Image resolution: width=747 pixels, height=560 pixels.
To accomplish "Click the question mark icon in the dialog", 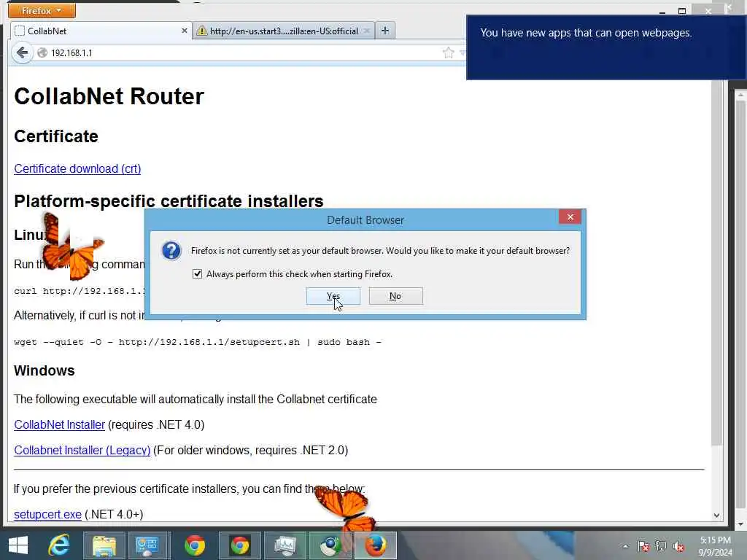I will 171,251.
